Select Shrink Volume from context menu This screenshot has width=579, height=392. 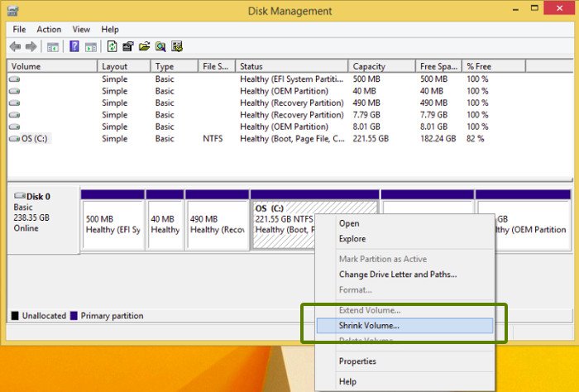click(x=369, y=326)
